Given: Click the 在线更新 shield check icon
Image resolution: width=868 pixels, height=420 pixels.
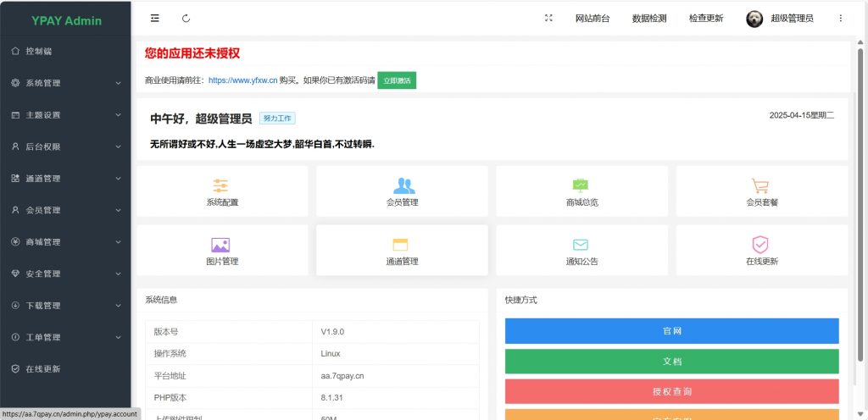Looking at the screenshot, I should 760,244.
